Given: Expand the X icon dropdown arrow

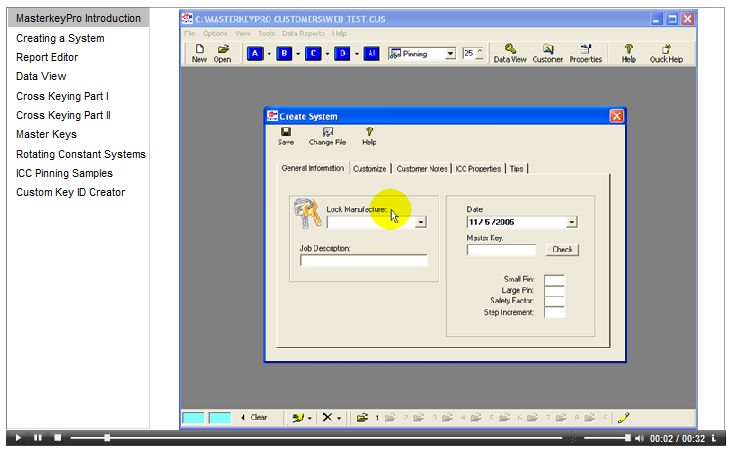Looking at the screenshot, I should click(x=339, y=418).
